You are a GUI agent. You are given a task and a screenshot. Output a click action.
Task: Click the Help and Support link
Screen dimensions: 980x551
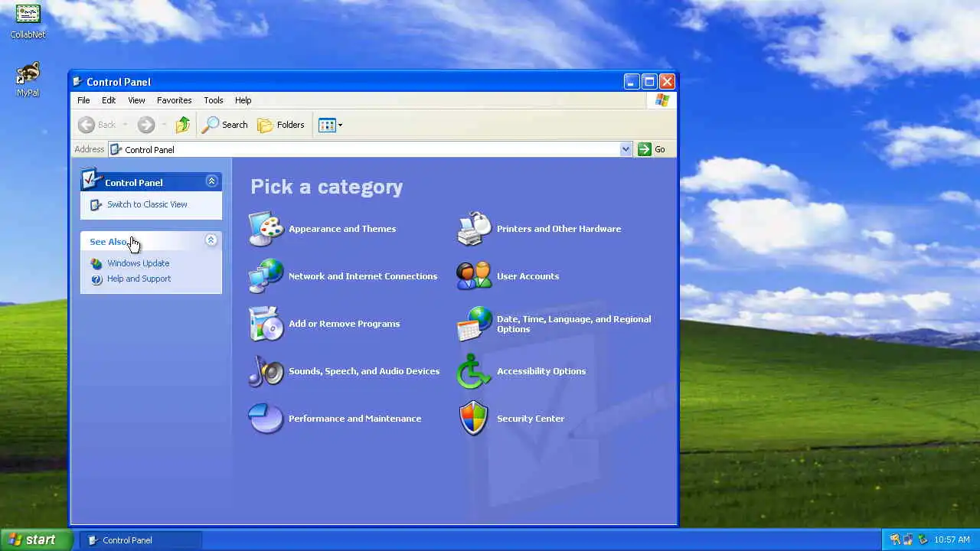(139, 279)
